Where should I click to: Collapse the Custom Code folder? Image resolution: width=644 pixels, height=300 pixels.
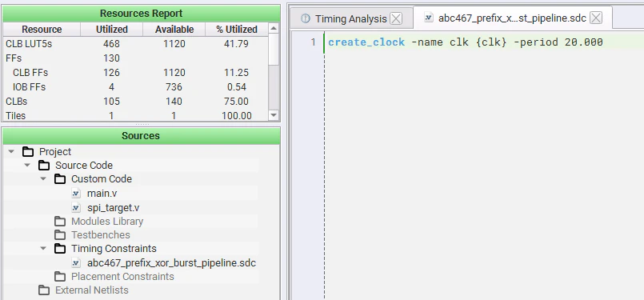click(x=43, y=179)
